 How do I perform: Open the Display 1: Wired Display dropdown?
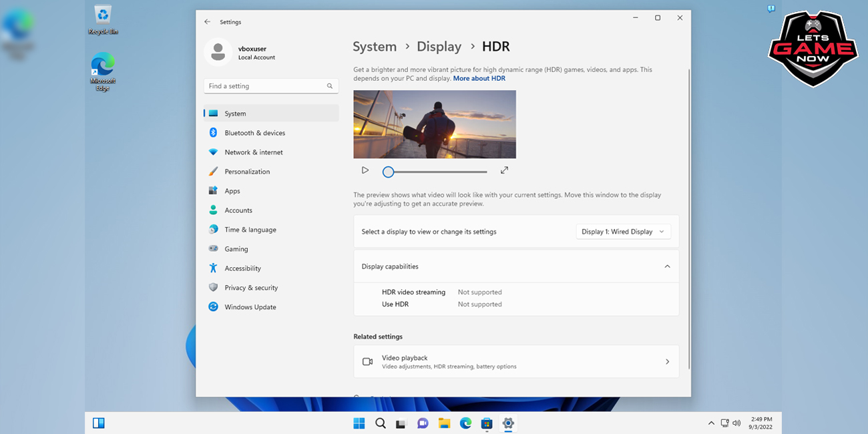point(624,232)
